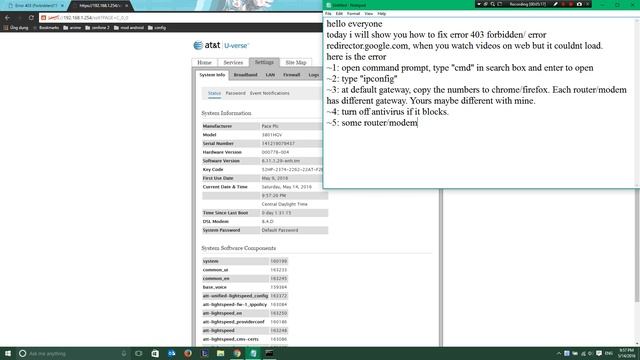The image size is (640, 360).
Task: Open Command Prompt taskbar icon
Action: [x=269, y=353]
